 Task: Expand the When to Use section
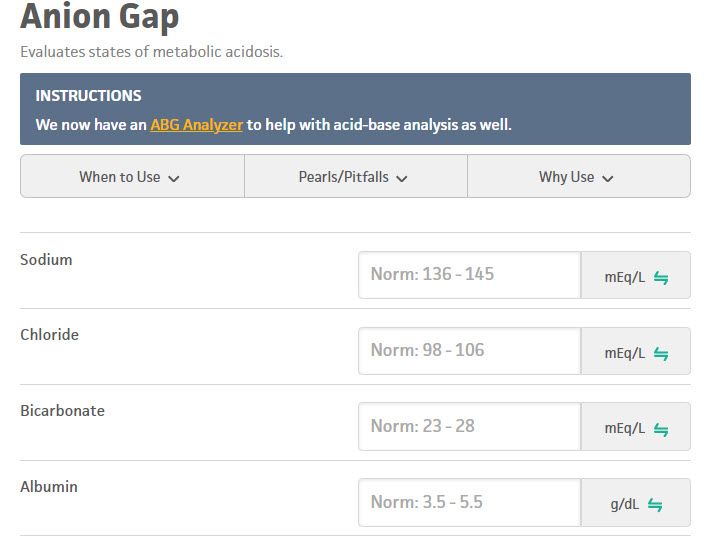[132, 176]
